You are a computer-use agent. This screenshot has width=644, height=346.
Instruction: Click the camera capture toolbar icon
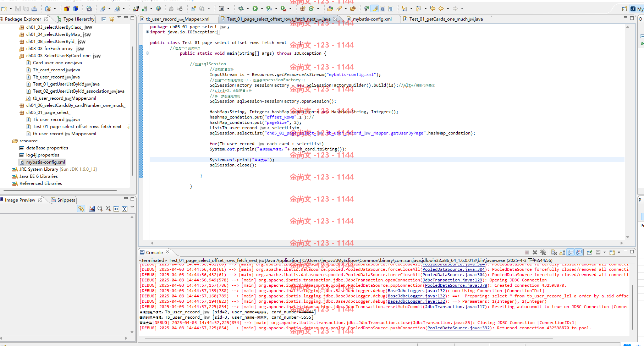click(221, 9)
